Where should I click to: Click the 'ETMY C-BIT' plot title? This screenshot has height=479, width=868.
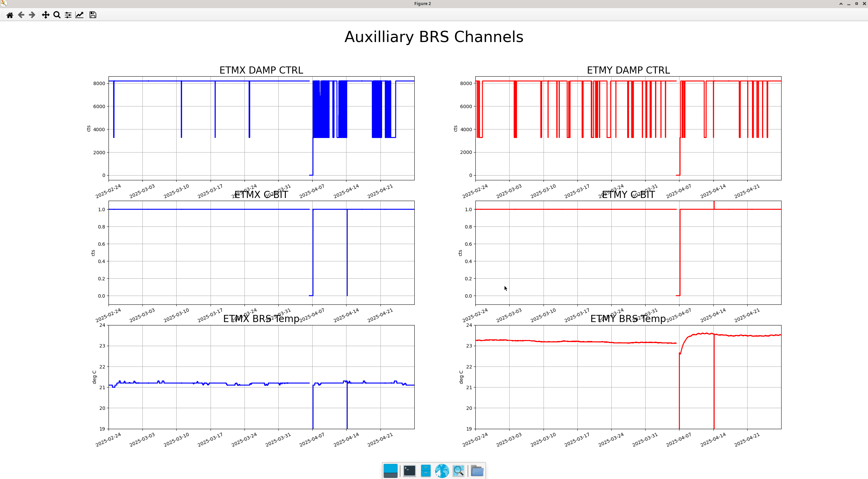(x=628, y=195)
